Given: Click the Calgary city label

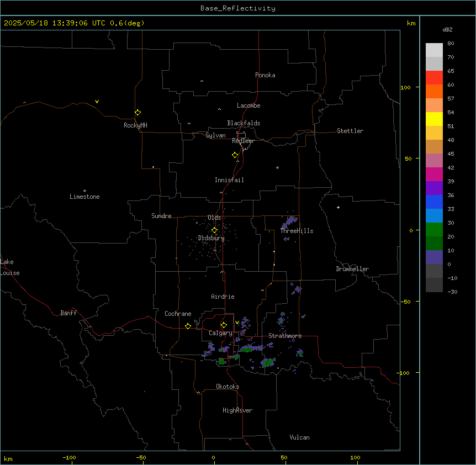Looking at the screenshot, I should 221,333.
